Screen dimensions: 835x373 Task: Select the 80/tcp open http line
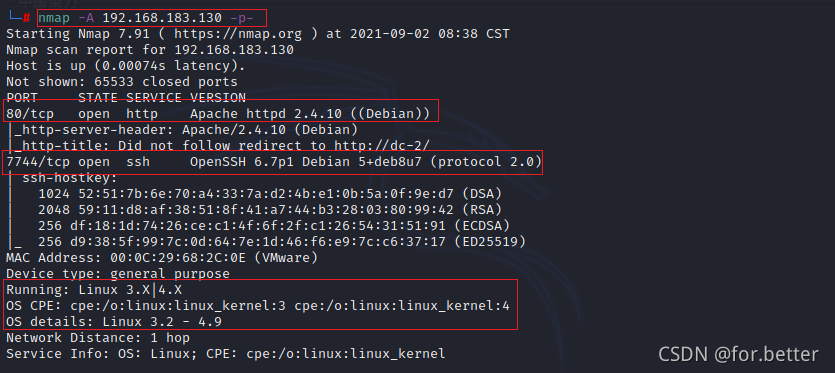click(x=218, y=113)
